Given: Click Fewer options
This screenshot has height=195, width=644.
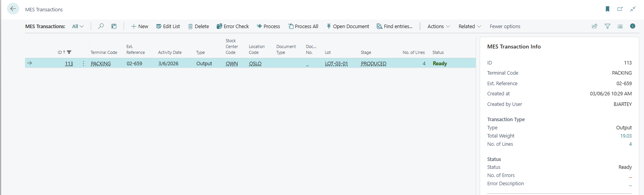Looking at the screenshot, I should click(x=505, y=26).
